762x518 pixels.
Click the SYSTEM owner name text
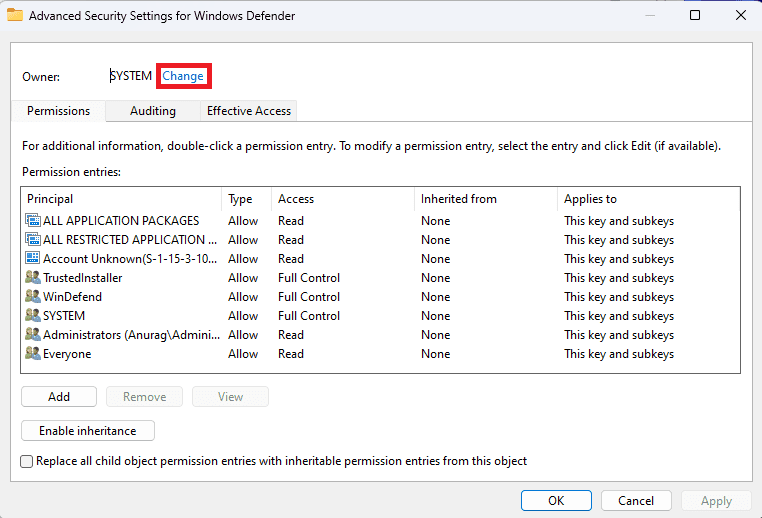click(x=131, y=76)
